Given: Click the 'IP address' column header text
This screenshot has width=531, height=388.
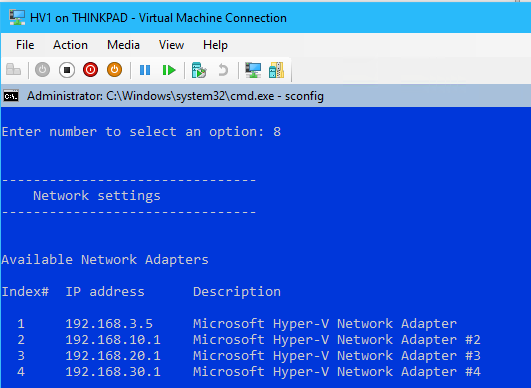Looking at the screenshot, I should 105,292.
